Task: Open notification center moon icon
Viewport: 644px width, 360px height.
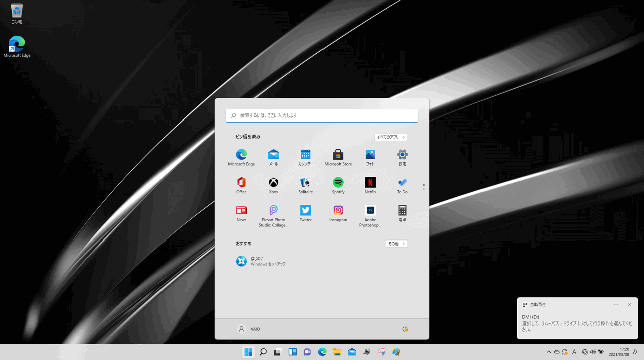Action: [635, 352]
